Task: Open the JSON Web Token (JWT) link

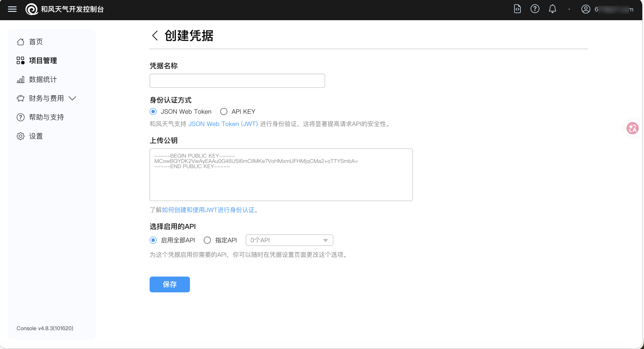Action: 223,124
